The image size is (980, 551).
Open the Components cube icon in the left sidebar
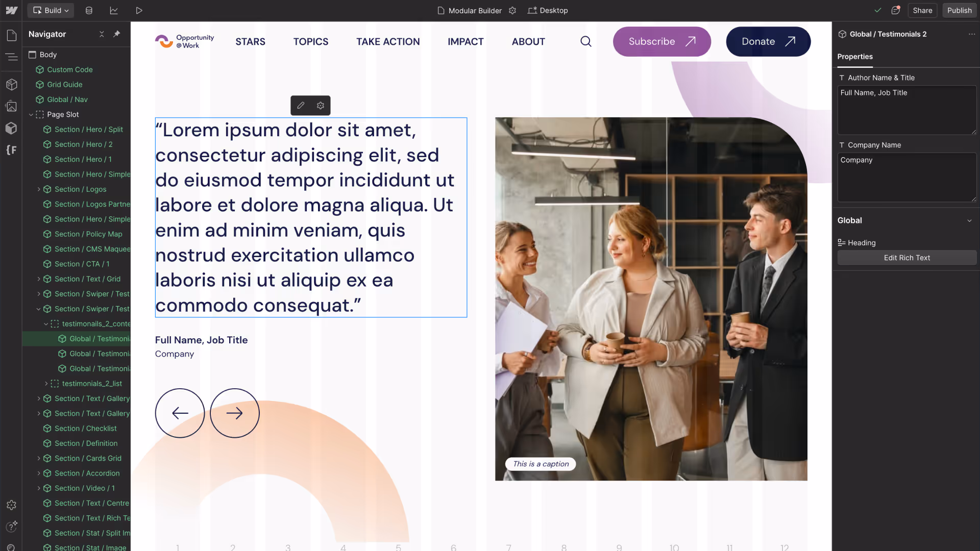tap(11, 84)
